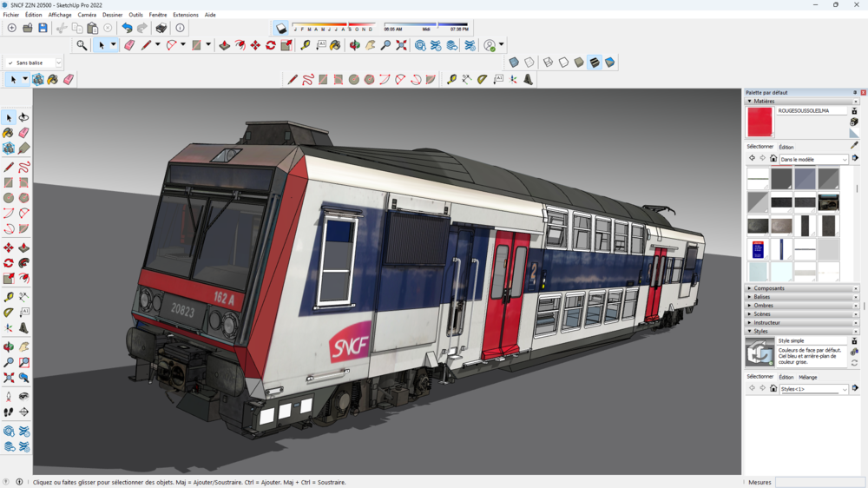Save the model with the floppy disk icon
868x488 pixels.
pos(43,28)
